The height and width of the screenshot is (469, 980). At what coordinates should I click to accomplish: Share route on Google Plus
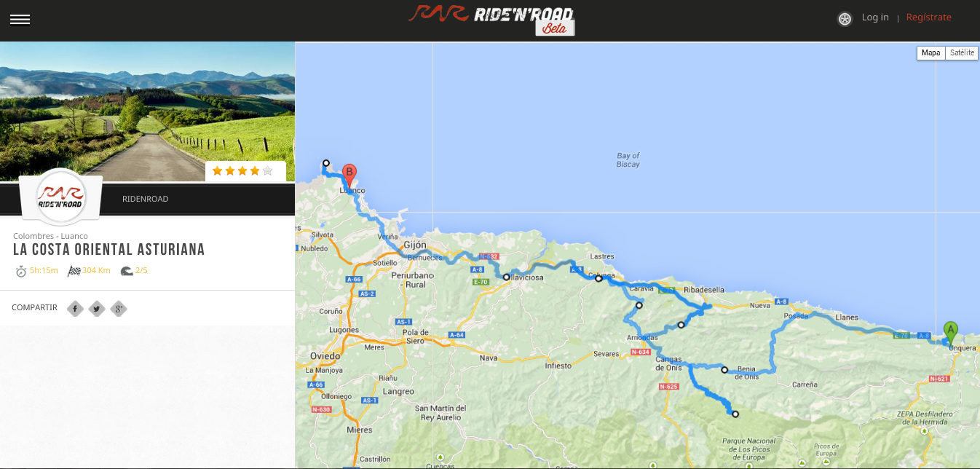click(x=119, y=309)
